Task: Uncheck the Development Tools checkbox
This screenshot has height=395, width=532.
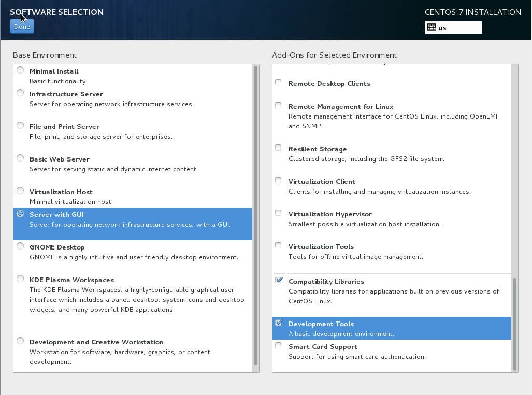Action: (279, 323)
